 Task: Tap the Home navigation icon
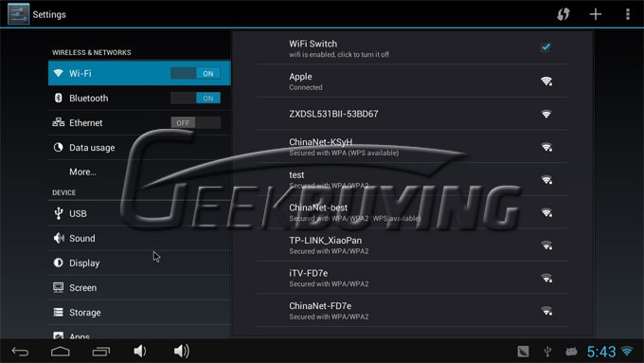click(61, 352)
